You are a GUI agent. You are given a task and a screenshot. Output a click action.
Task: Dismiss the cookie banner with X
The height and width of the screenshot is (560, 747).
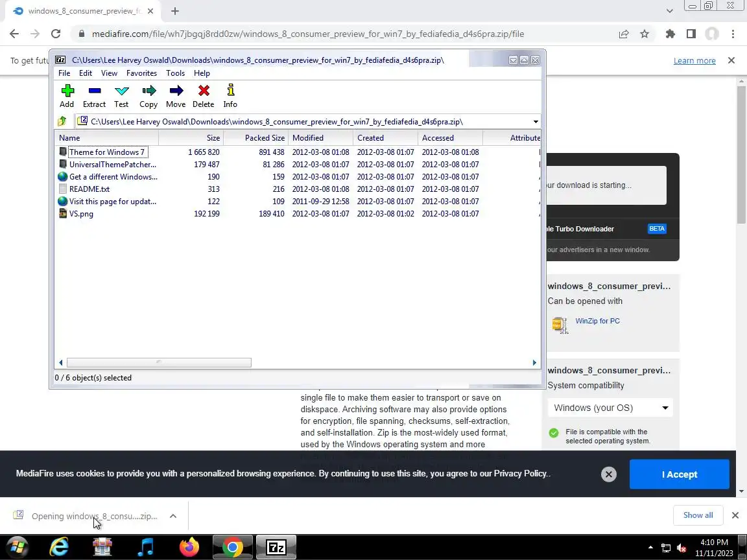608,474
